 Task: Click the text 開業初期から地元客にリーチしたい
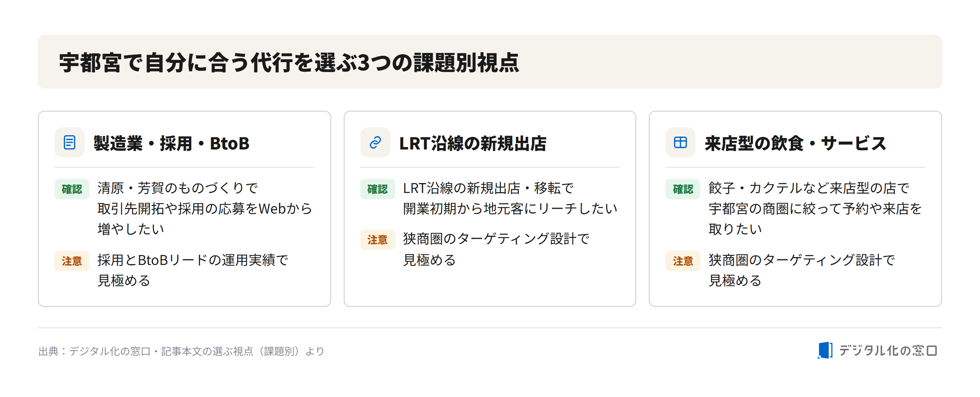point(510,209)
